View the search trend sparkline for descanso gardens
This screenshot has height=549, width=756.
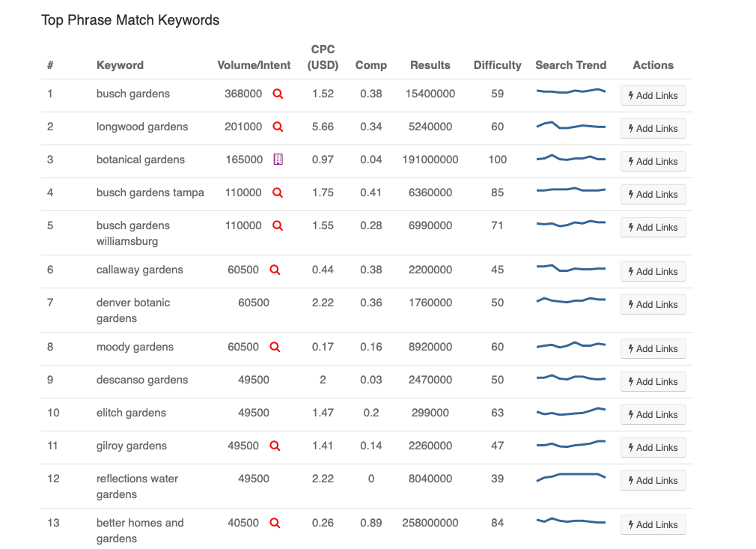coord(570,378)
